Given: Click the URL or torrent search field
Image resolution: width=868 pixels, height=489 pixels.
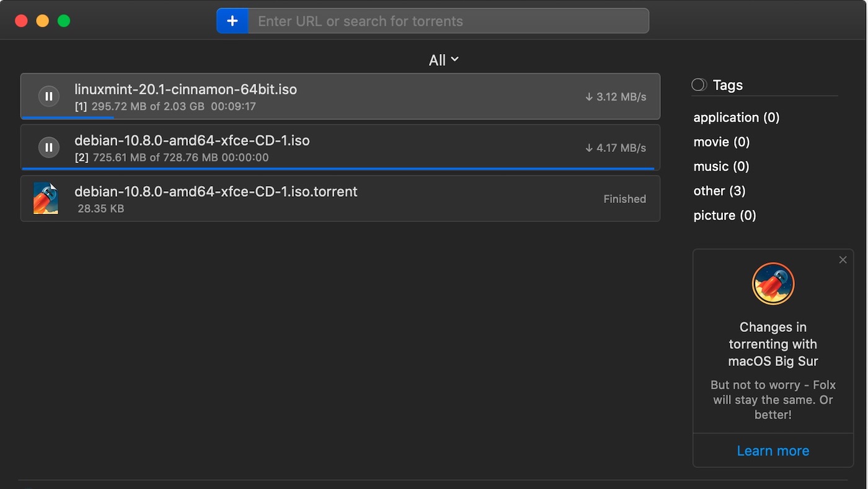Looking at the screenshot, I should 448,21.
